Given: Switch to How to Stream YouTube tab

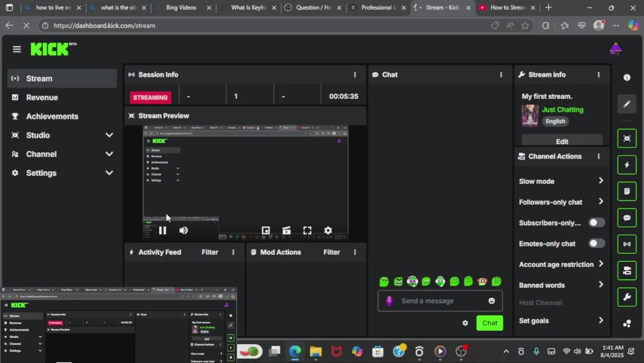Looking at the screenshot, I should click(506, 8).
